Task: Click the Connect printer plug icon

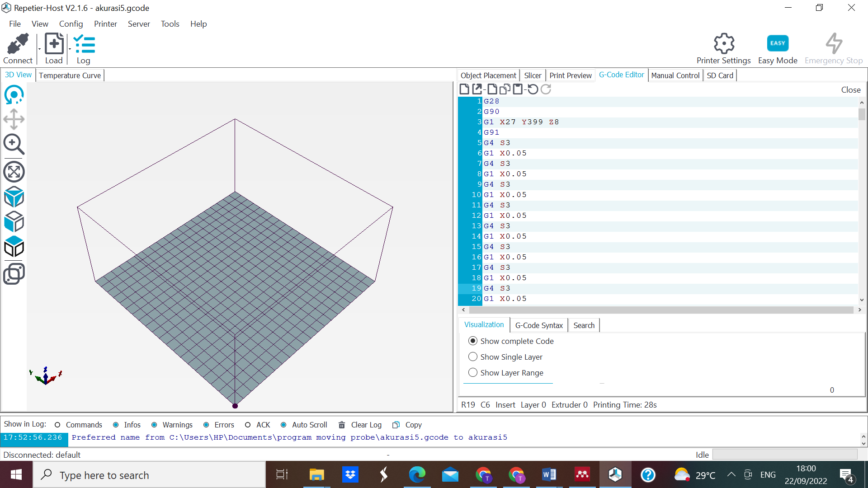Action: [x=18, y=44]
